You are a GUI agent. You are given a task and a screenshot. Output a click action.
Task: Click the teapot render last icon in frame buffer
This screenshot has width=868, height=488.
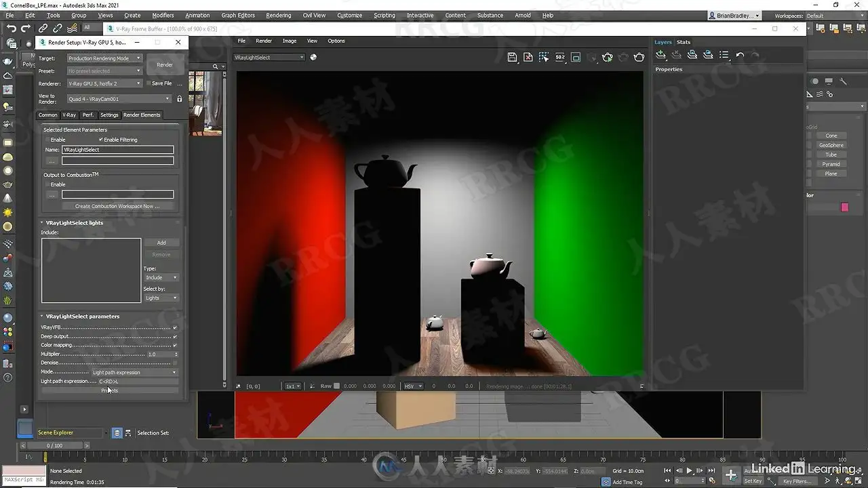(639, 58)
